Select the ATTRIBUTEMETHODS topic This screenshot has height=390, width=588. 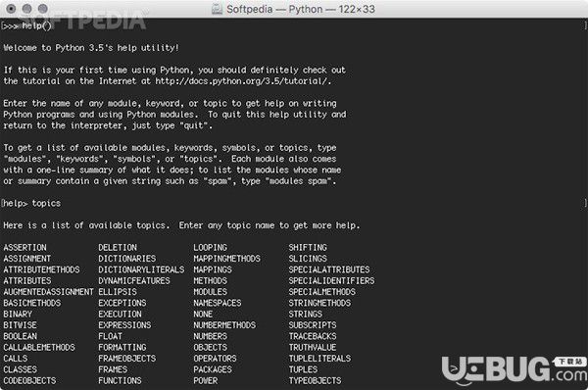pyautogui.click(x=41, y=269)
